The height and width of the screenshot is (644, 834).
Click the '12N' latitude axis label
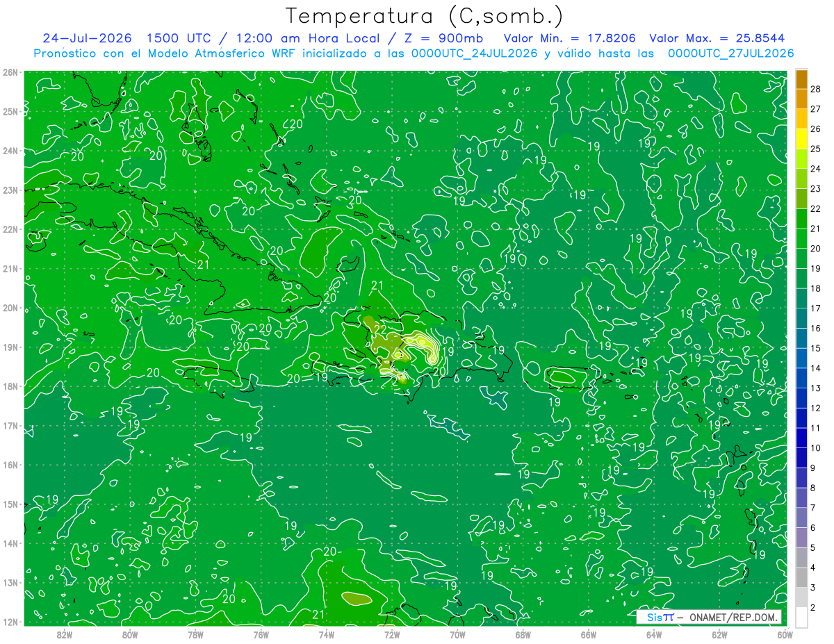click(10, 622)
